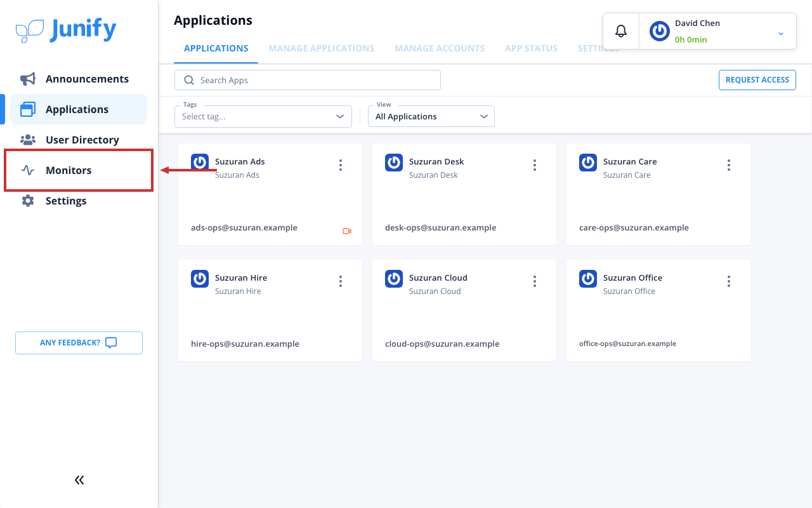812x508 pixels.
Task: Switch to the Manage Accounts tab
Action: 440,48
